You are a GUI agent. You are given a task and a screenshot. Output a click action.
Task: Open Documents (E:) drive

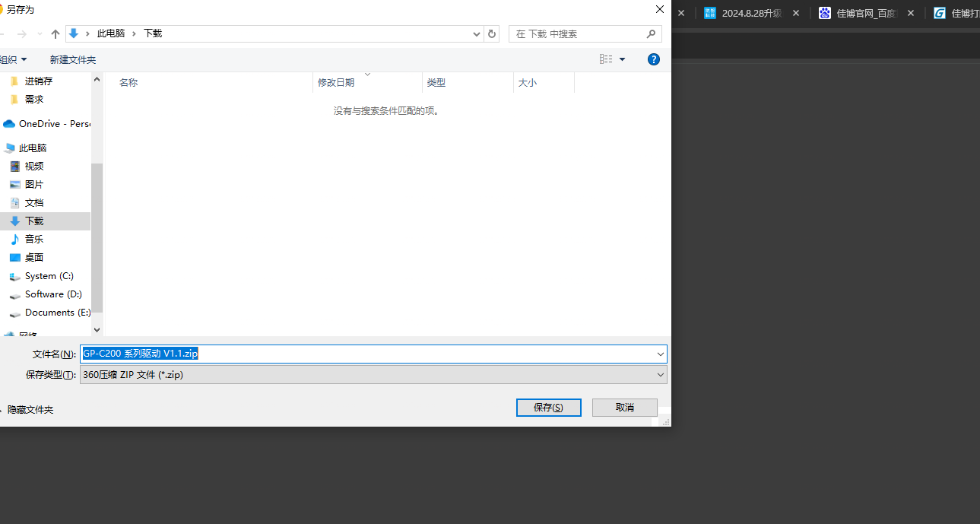[x=58, y=312]
